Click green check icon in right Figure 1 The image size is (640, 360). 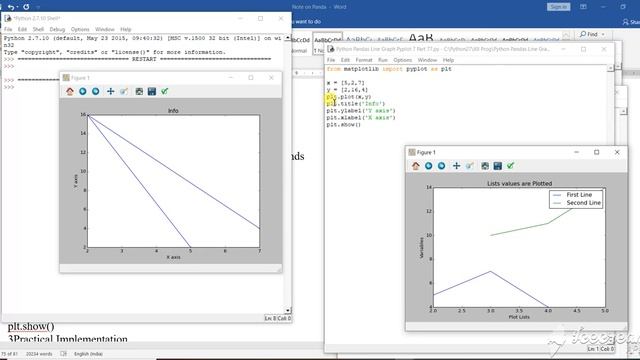coord(510,166)
